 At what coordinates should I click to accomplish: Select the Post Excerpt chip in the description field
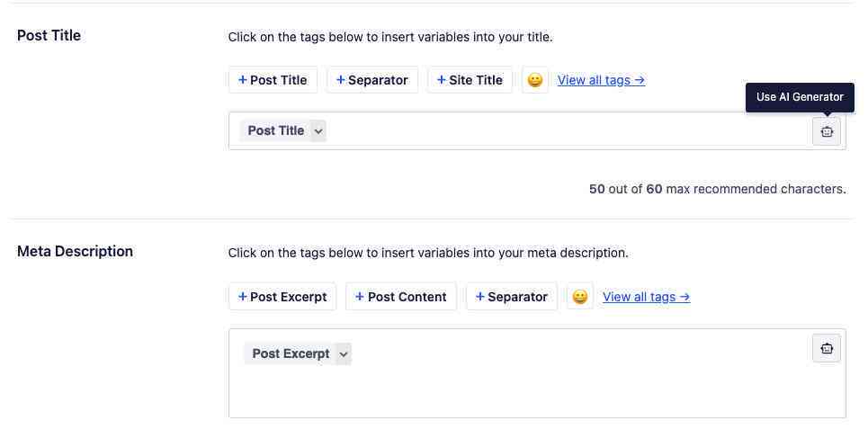(291, 353)
